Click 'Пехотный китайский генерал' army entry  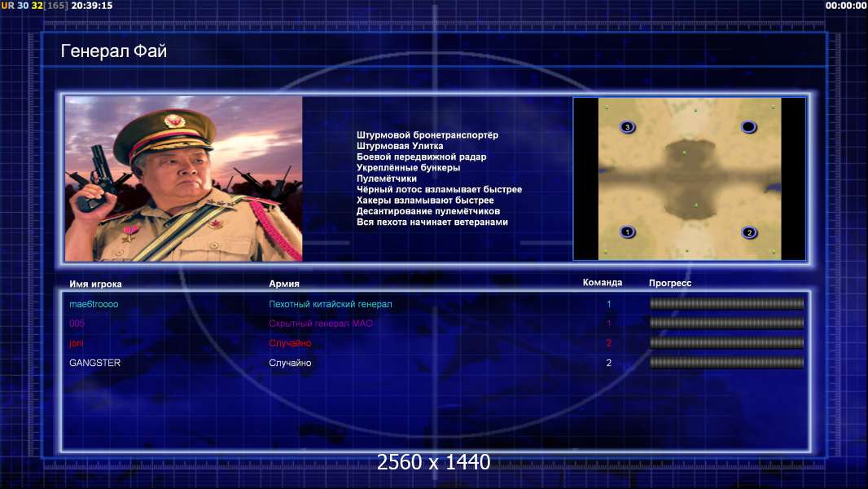(x=331, y=304)
